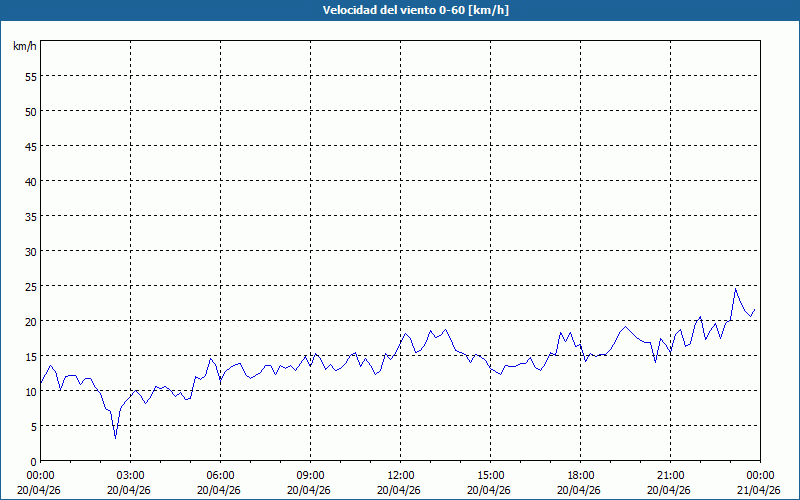
Task: Click the 09:00 x-axis time label
Action: 310,475
